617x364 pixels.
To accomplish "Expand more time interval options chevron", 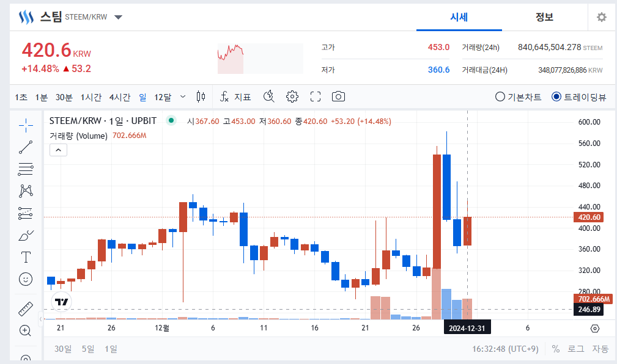I will tap(183, 96).
